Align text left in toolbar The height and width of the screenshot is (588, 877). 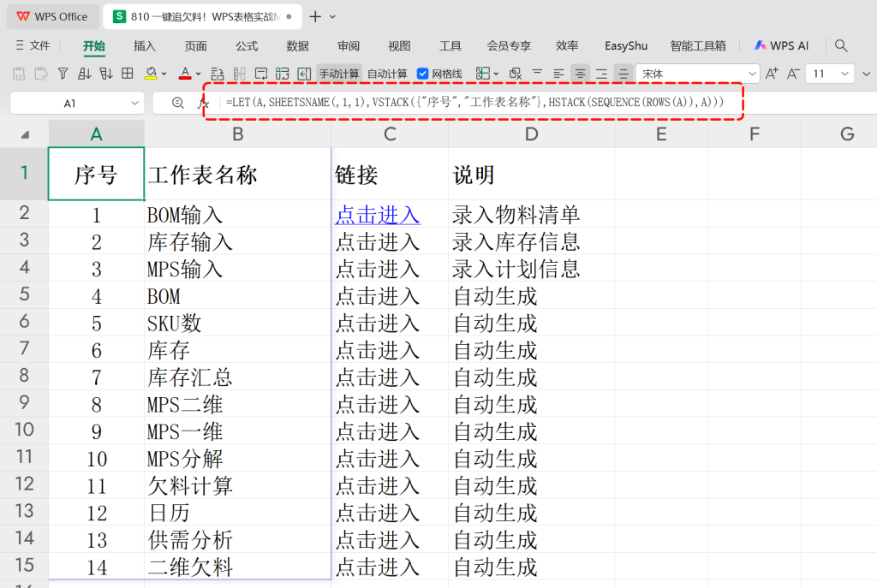558,74
